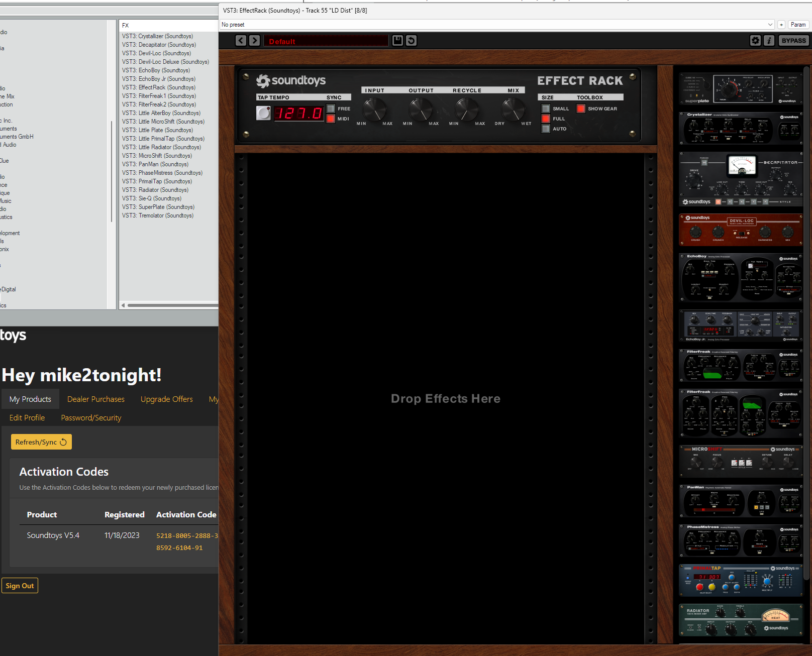Go to next preset with right arrow

click(x=255, y=41)
